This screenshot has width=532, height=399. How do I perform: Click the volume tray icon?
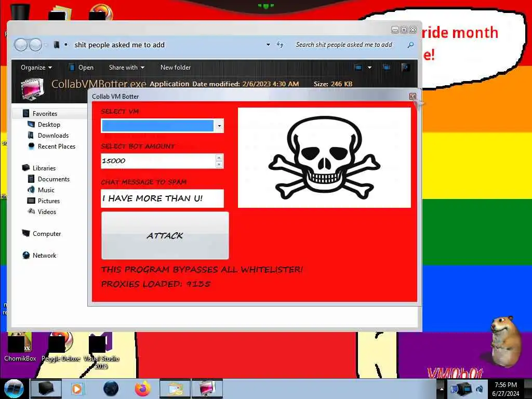click(480, 389)
